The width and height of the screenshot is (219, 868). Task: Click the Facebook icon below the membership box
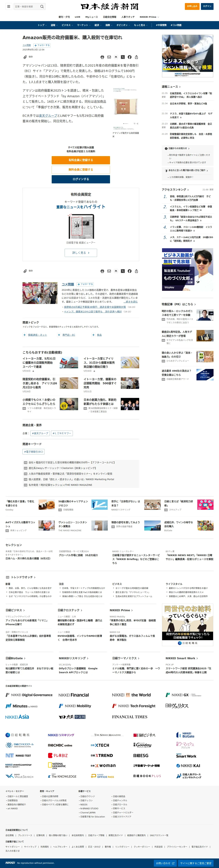pos(130,271)
